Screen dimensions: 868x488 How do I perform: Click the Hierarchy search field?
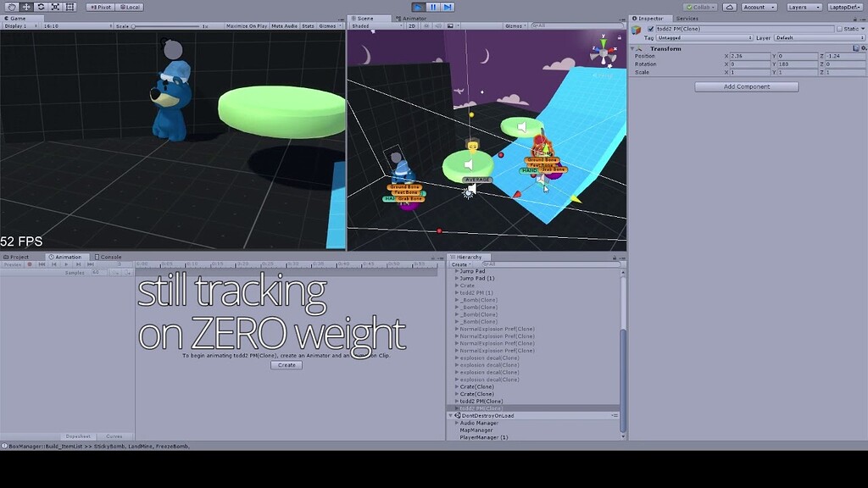[551, 264]
